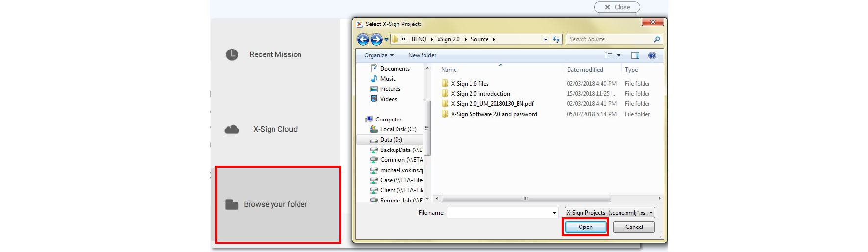Click the horizontal scrollbar in file list
The width and height of the screenshot is (868, 252).
click(x=526, y=199)
